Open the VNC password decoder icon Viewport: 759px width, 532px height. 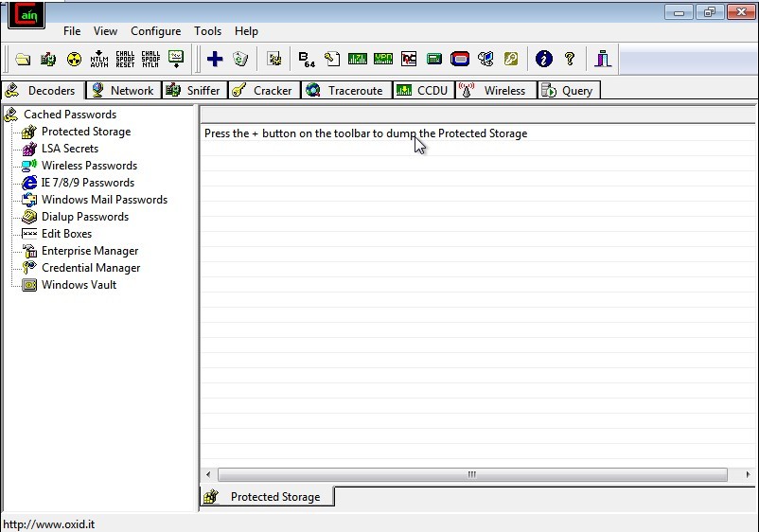click(409, 59)
